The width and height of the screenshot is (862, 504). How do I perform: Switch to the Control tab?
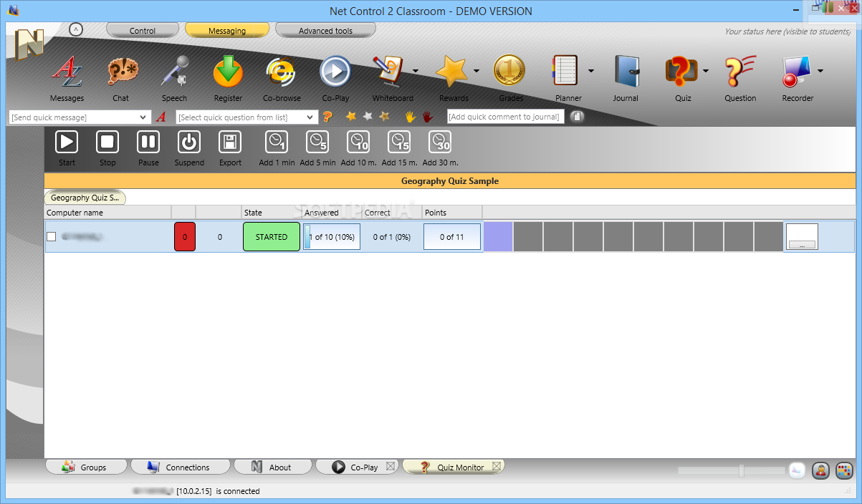pos(143,31)
